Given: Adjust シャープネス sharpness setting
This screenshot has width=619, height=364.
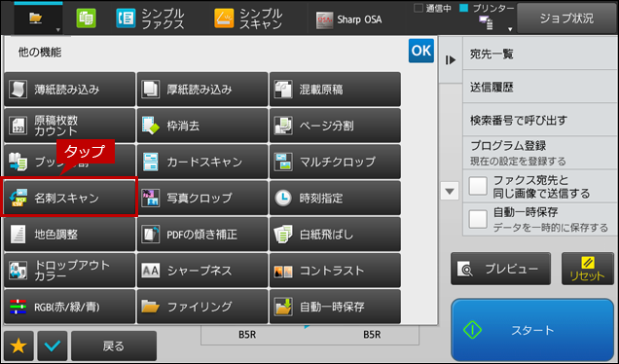Looking at the screenshot, I should point(202,271).
